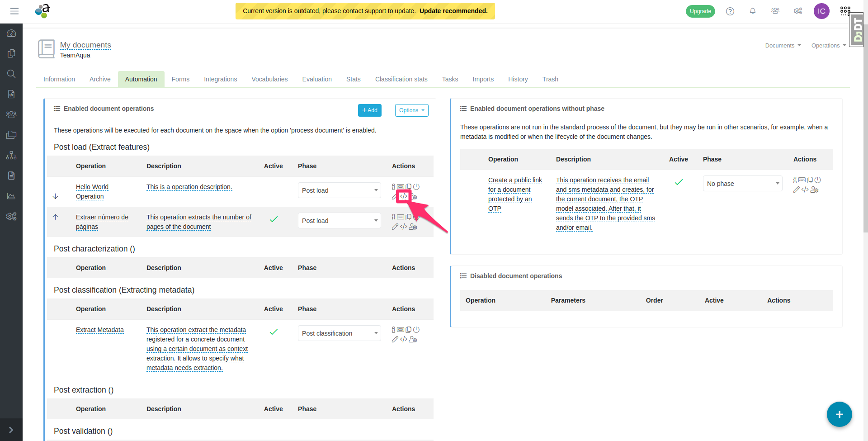
Task: Open help question mark icon
Action: click(730, 11)
